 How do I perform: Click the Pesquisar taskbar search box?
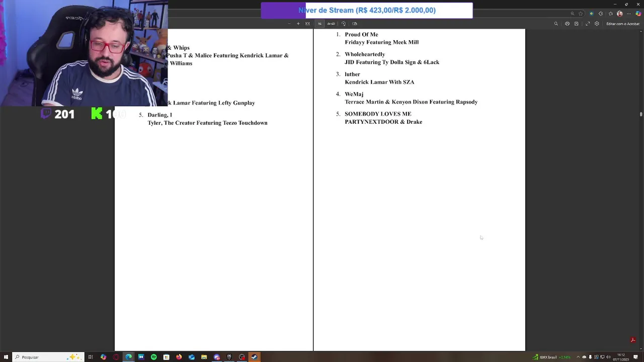pos(48,357)
